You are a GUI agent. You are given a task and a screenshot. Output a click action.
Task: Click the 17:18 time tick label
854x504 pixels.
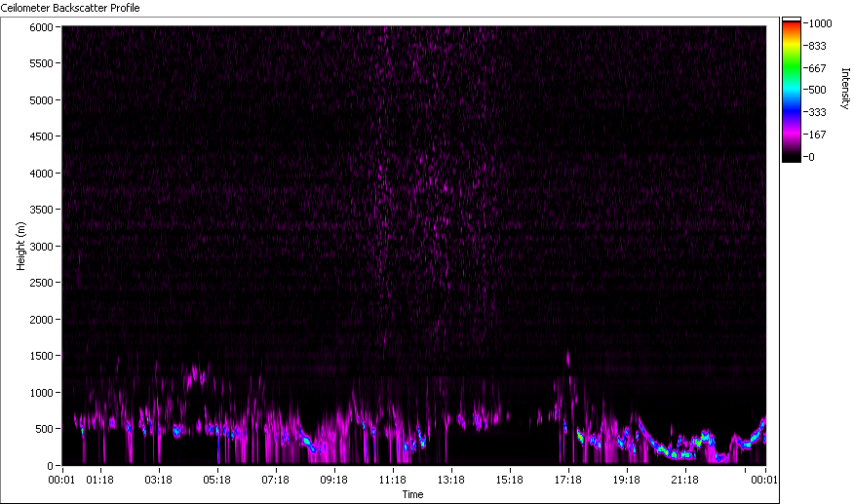coord(568,480)
